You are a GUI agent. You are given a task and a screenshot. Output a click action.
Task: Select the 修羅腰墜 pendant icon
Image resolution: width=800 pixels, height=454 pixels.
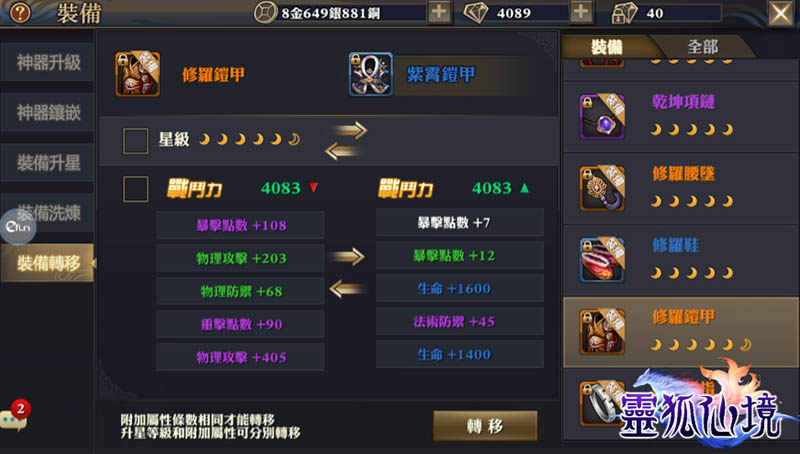coord(602,188)
